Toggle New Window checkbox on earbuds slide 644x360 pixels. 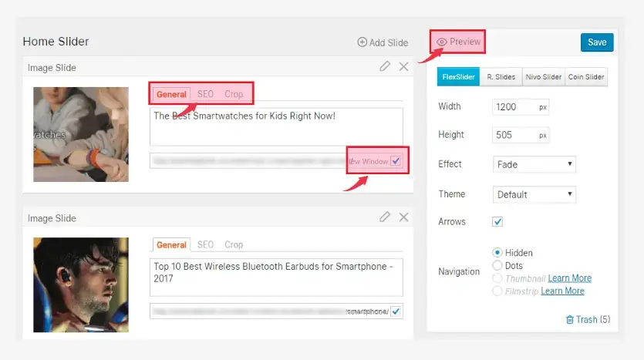[x=396, y=311]
